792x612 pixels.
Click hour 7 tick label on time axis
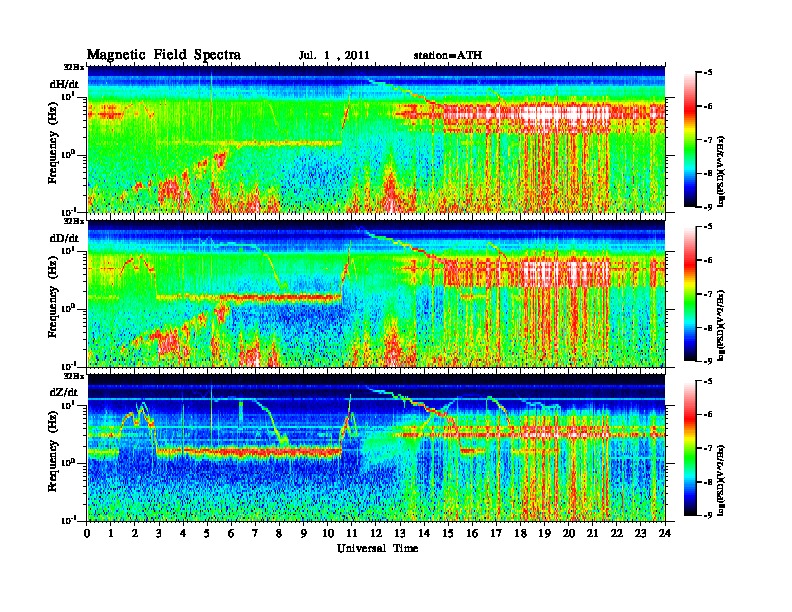coord(256,533)
